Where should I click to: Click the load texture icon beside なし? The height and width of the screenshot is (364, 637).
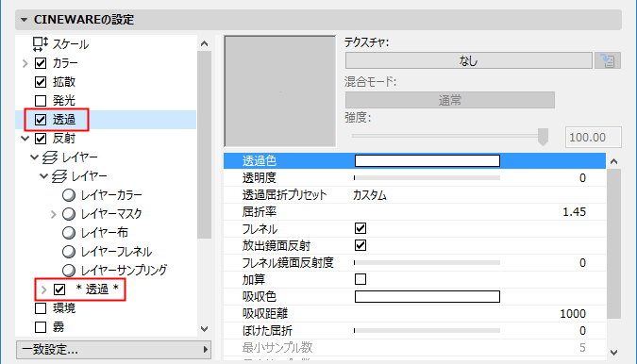(608, 61)
